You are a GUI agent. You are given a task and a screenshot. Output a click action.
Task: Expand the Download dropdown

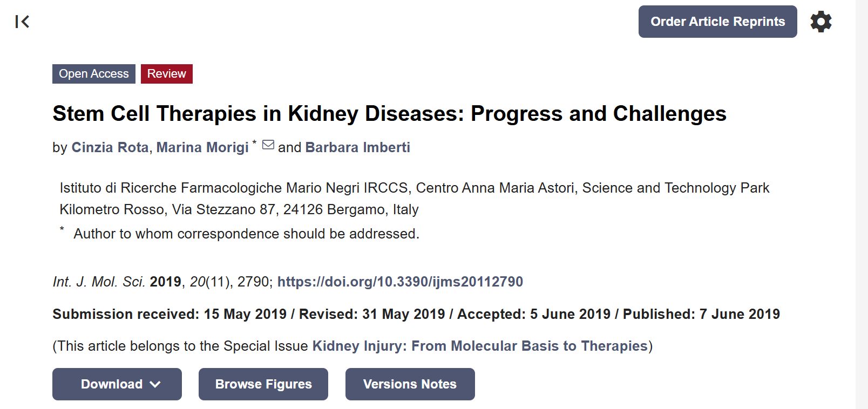tap(117, 384)
